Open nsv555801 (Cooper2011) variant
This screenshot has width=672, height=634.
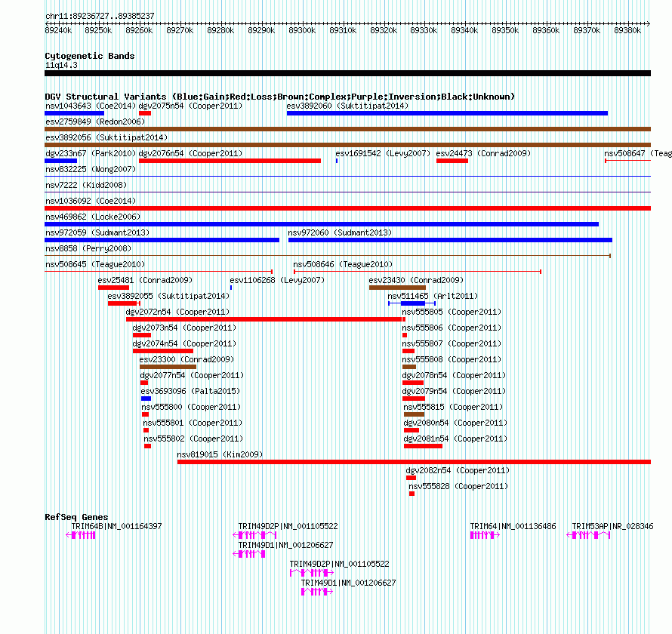[146, 430]
